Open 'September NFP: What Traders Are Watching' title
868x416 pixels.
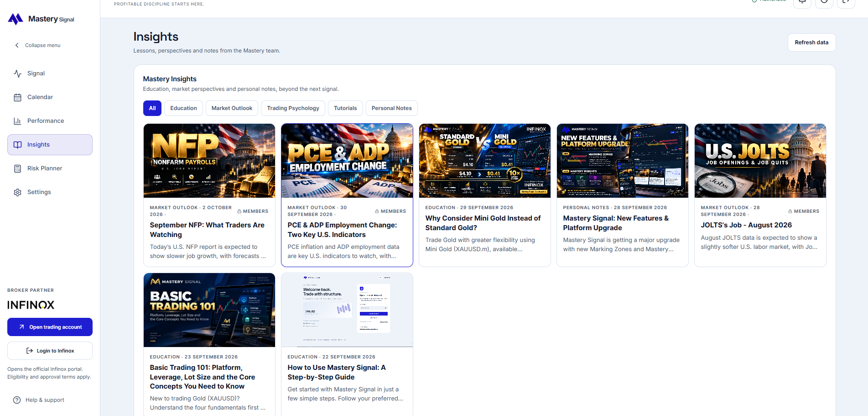(x=207, y=230)
